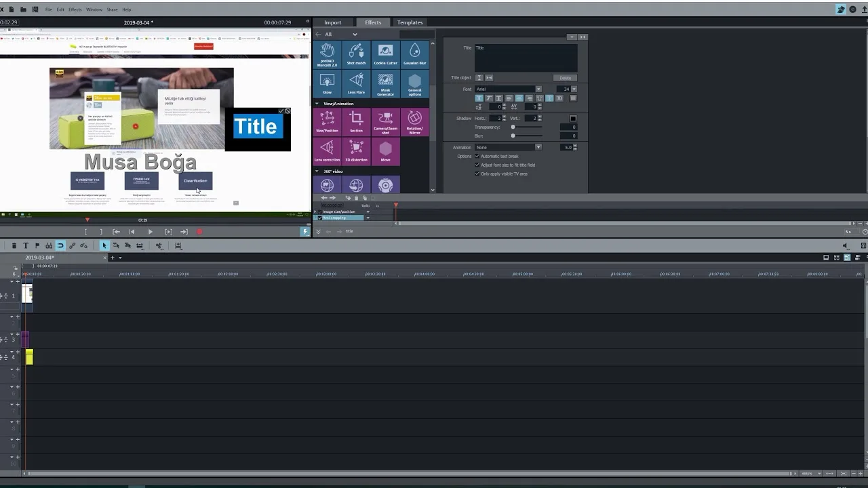868x488 pixels.
Task: Select the Glow effect tile
Action: [327, 83]
